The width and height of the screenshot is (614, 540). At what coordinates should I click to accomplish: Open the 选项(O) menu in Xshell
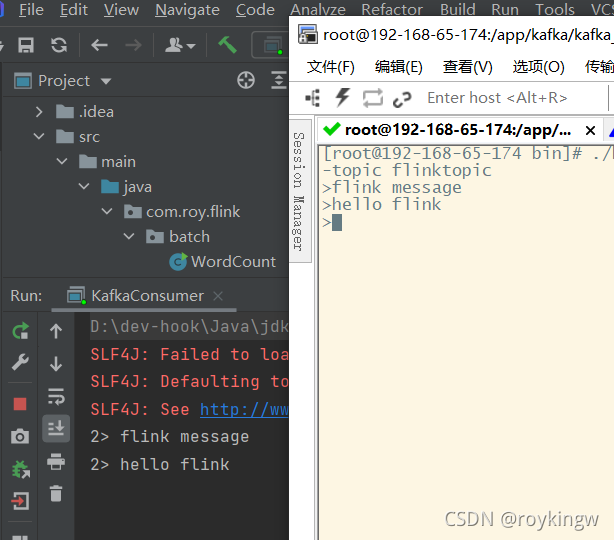(538, 67)
